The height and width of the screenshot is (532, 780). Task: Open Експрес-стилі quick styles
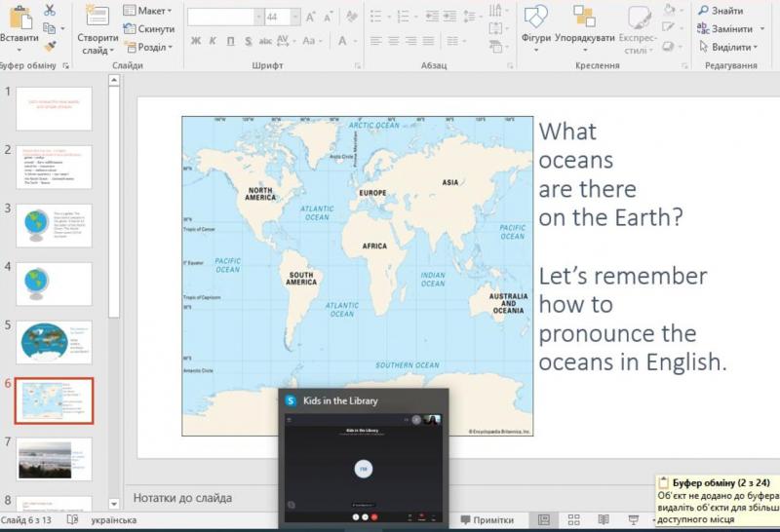tap(638, 30)
